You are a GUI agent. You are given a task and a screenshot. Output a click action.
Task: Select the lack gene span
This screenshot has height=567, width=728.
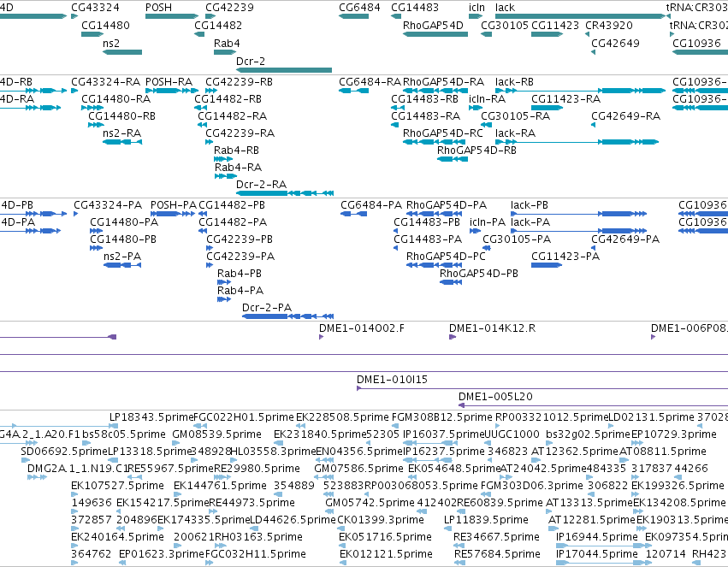point(580,16)
